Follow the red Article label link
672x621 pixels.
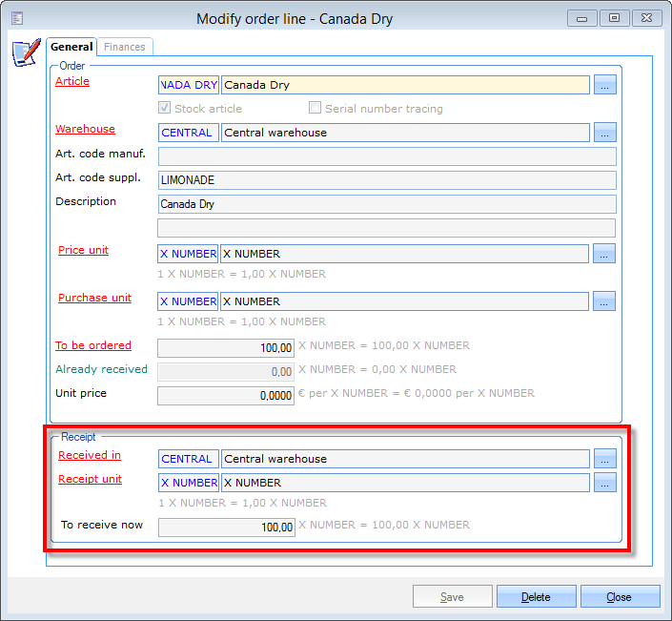click(72, 82)
